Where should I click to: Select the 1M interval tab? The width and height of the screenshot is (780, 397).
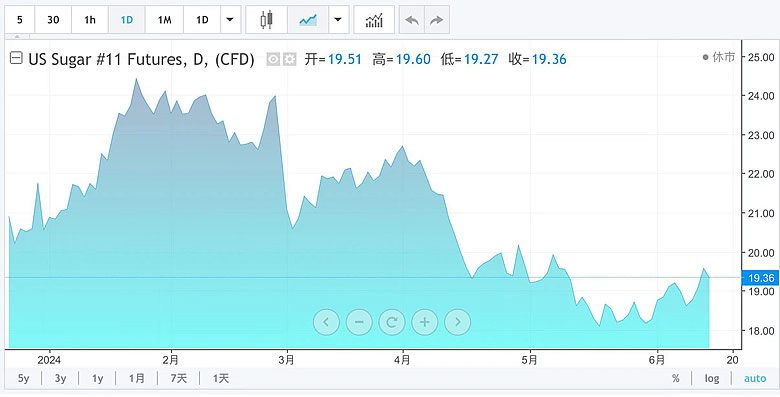(164, 20)
